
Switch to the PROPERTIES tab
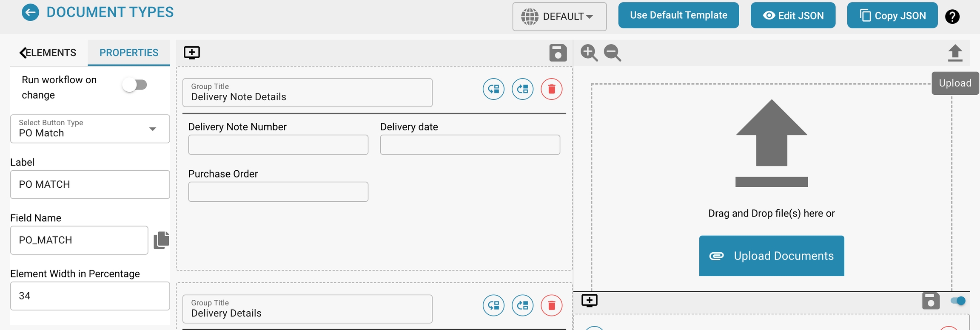(x=129, y=53)
